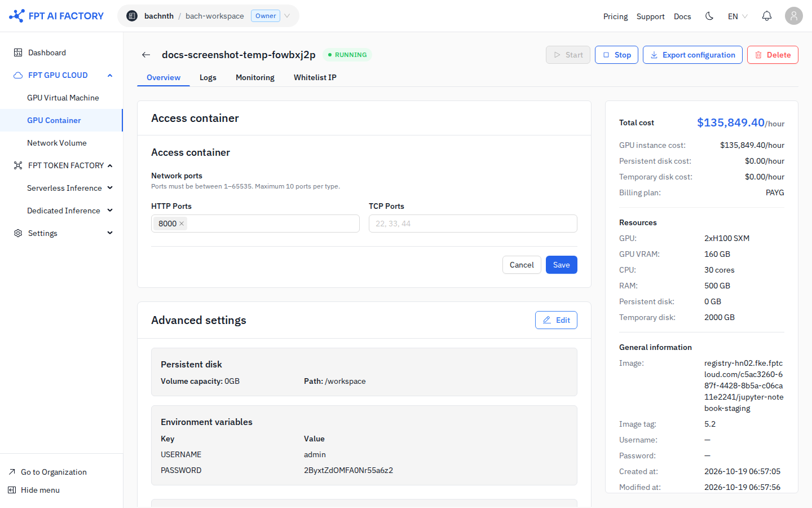This screenshot has height=508, width=812.
Task: Click the FPT AI Factory logo
Action: (56, 16)
